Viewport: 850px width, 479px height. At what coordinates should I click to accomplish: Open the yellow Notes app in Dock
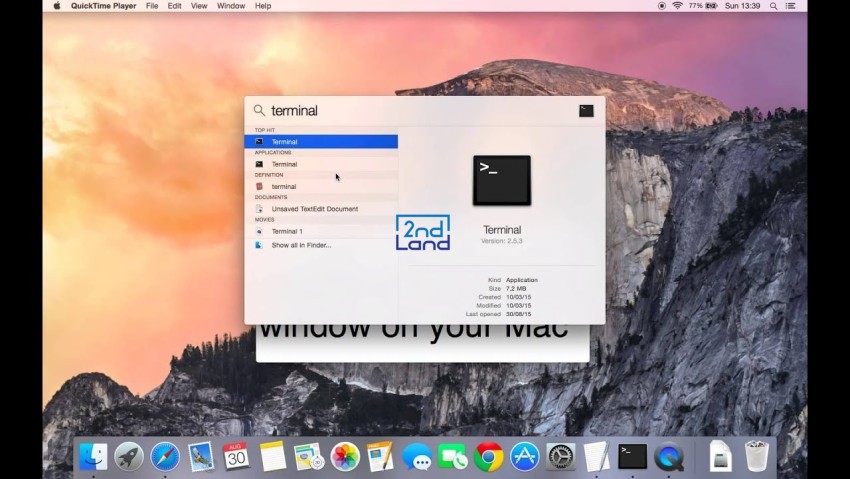(x=272, y=456)
